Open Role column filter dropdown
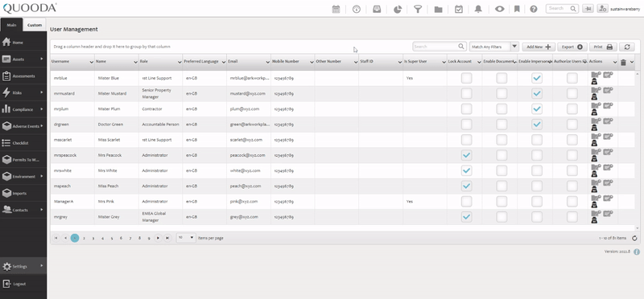The height and width of the screenshot is (299, 644). [180, 62]
